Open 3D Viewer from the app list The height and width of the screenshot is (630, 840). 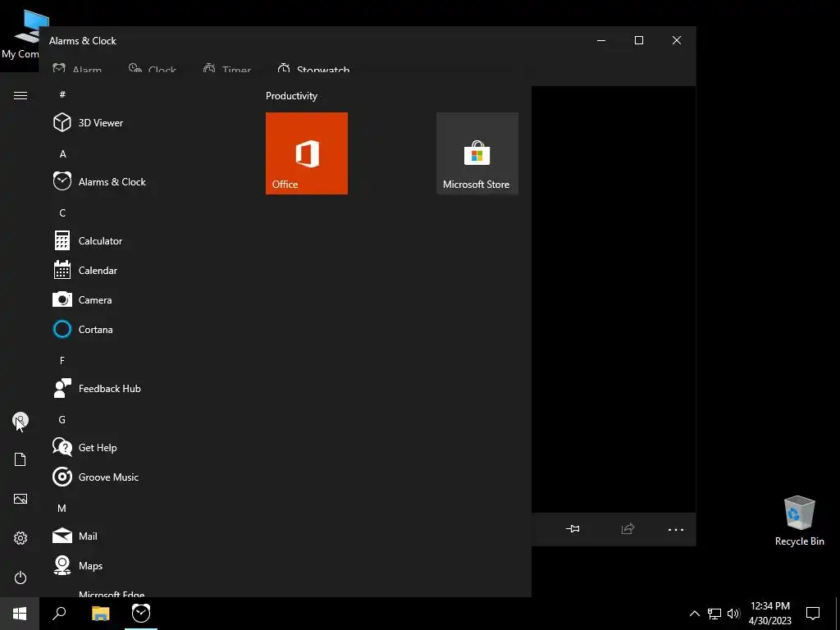(144, 123)
